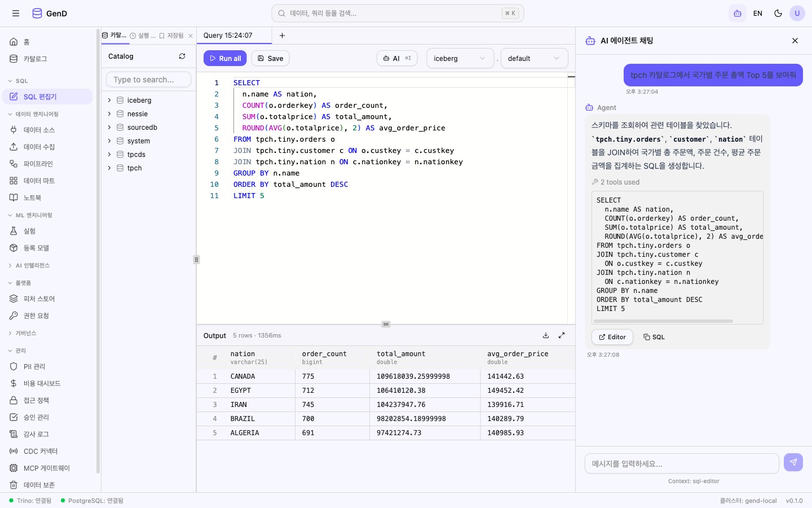Open 비용 대시보드 sidebar item
Image resolution: width=812 pixels, height=508 pixels.
pyautogui.click(x=47, y=383)
